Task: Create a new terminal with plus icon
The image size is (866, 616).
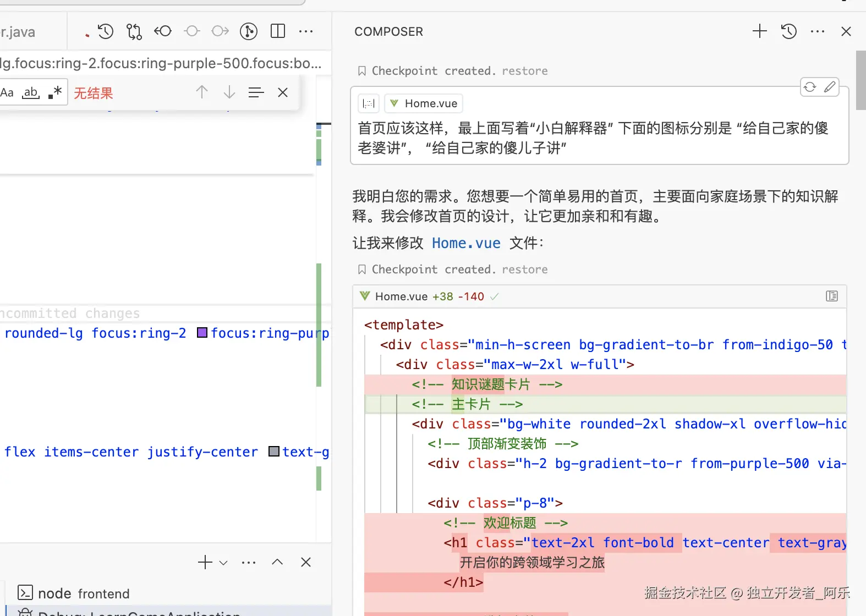Action: [x=205, y=562]
